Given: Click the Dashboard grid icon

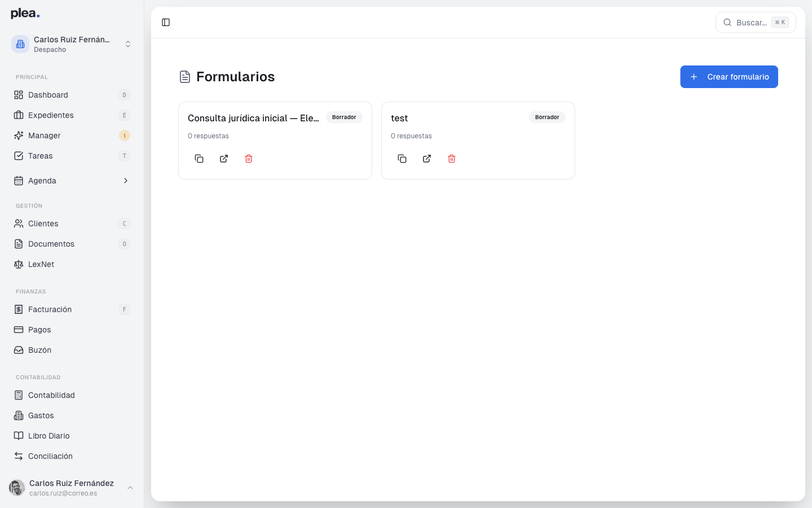Looking at the screenshot, I should coord(19,95).
